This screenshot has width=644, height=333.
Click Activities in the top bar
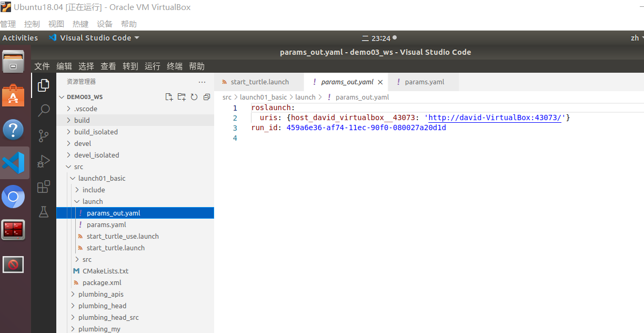pyautogui.click(x=20, y=38)
